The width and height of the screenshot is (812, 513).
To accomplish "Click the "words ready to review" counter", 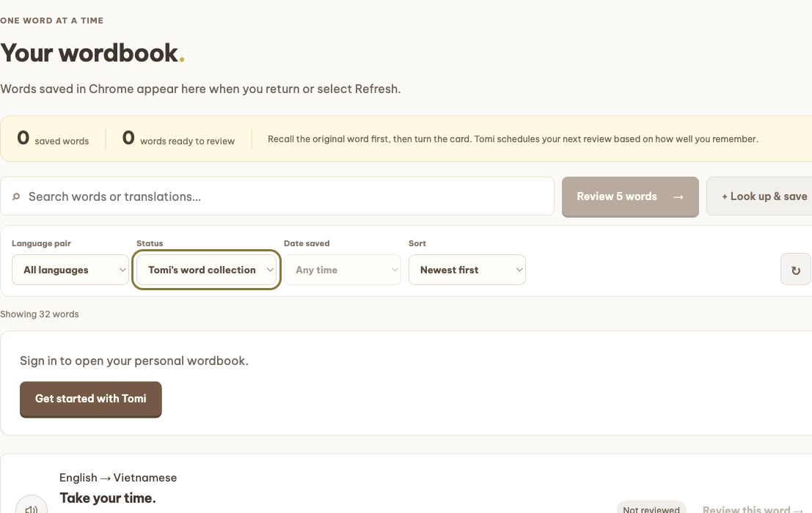I will pyautogui.click(x=178, y=138).
